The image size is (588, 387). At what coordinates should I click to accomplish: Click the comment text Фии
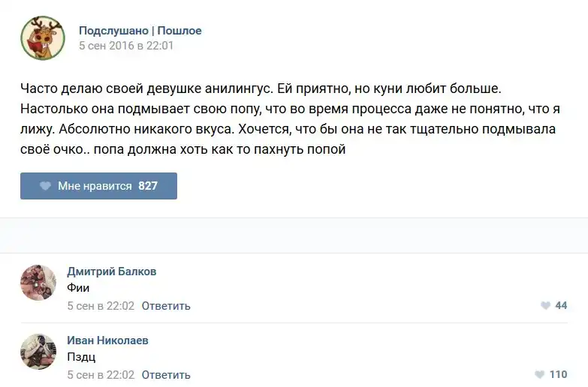[78, 287]
